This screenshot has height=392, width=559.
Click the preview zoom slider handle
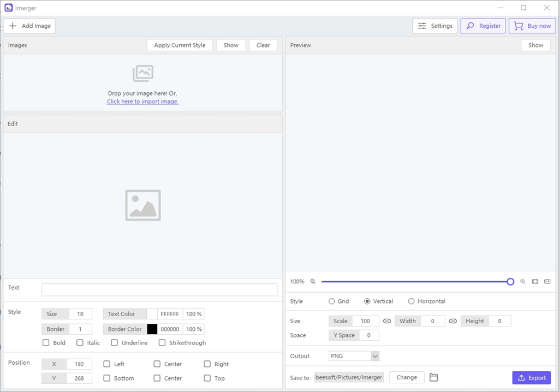coord(510,282)
